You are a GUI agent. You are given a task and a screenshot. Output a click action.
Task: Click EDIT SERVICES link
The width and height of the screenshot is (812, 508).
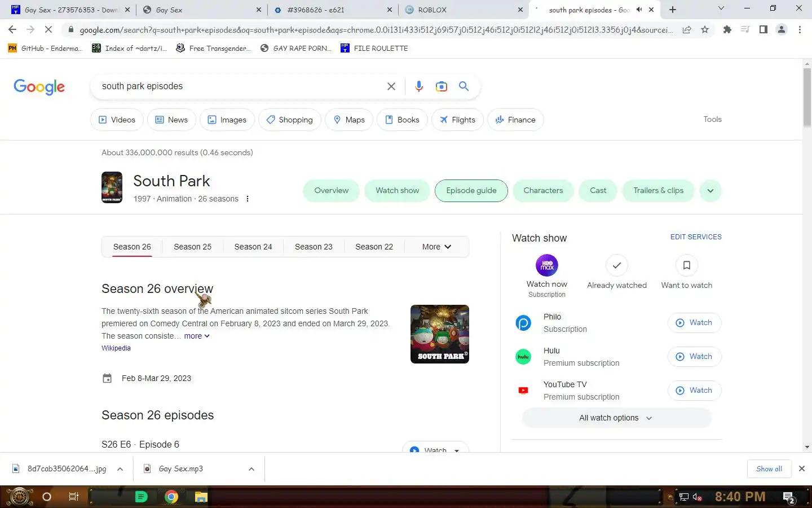(696, 237)
